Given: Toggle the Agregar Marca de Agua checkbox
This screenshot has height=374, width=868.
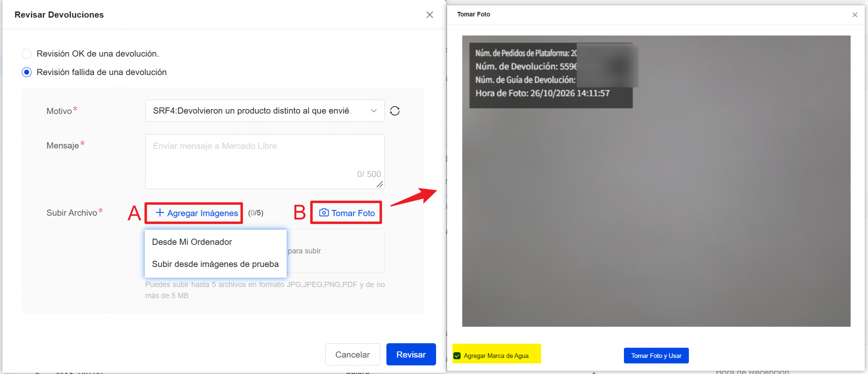Looking at the screenshot, I should [457, 356].
